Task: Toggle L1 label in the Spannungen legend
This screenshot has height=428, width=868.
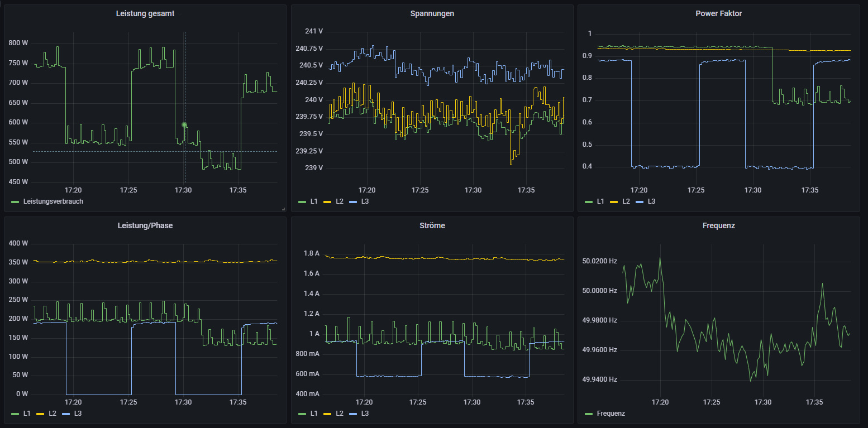Action: pyautogui.click(x=314, y=201)
